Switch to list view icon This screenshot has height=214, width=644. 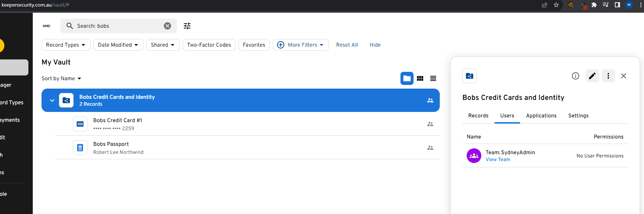tap(433, 78)
